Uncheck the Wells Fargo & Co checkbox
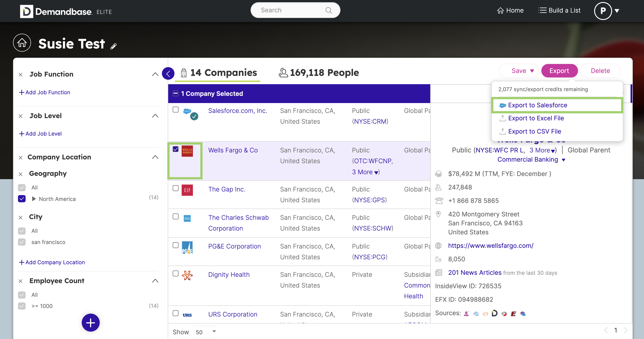Image resolution: width=644 pixels, height=339 pixels. (176, 149)
